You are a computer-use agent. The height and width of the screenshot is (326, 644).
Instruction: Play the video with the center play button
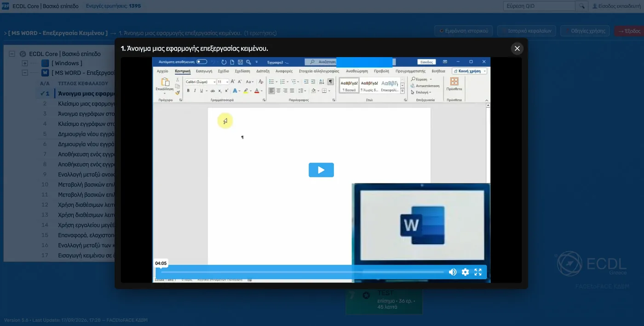pos(321,170)
